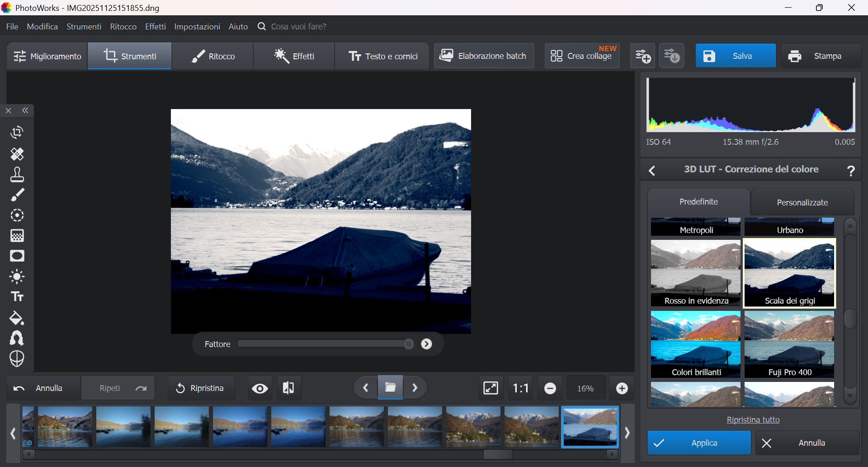The image size is (868, 467).
Task: Choose the Colori brillanti LUT preset
Action: [x=695, y=344]
